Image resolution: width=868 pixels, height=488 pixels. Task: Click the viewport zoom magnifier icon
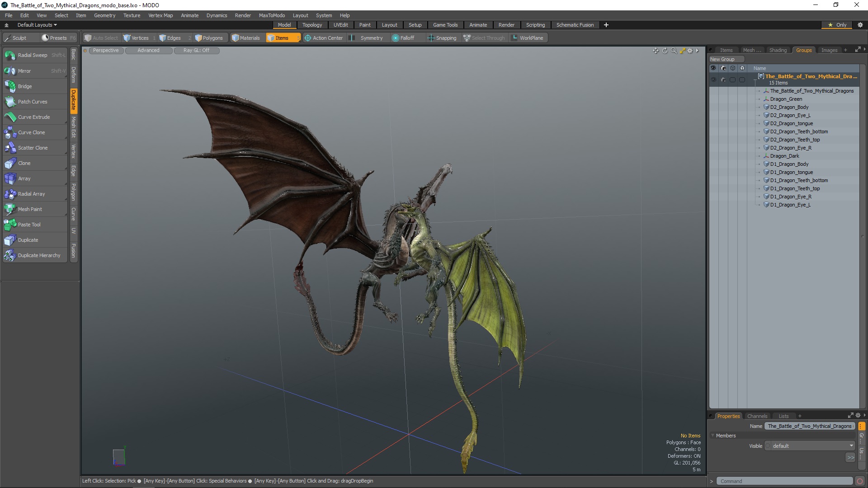[x=674, y=51]
